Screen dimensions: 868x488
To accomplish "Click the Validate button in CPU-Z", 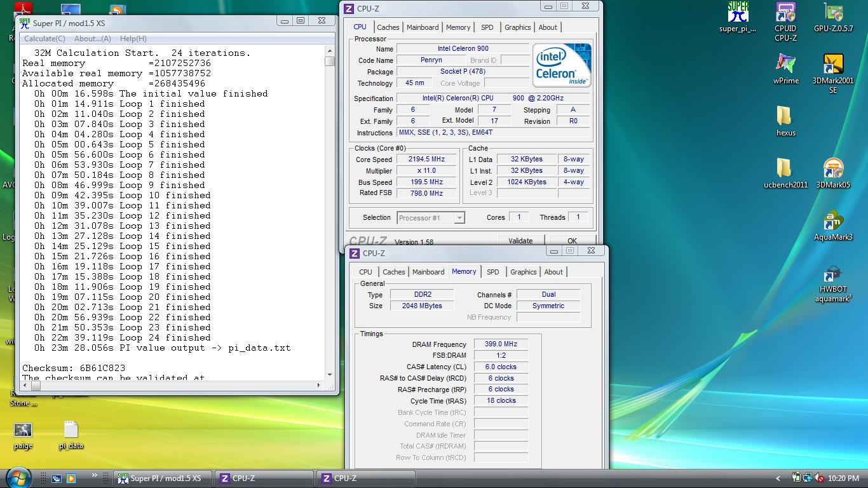I will click(x=520, y=240).
